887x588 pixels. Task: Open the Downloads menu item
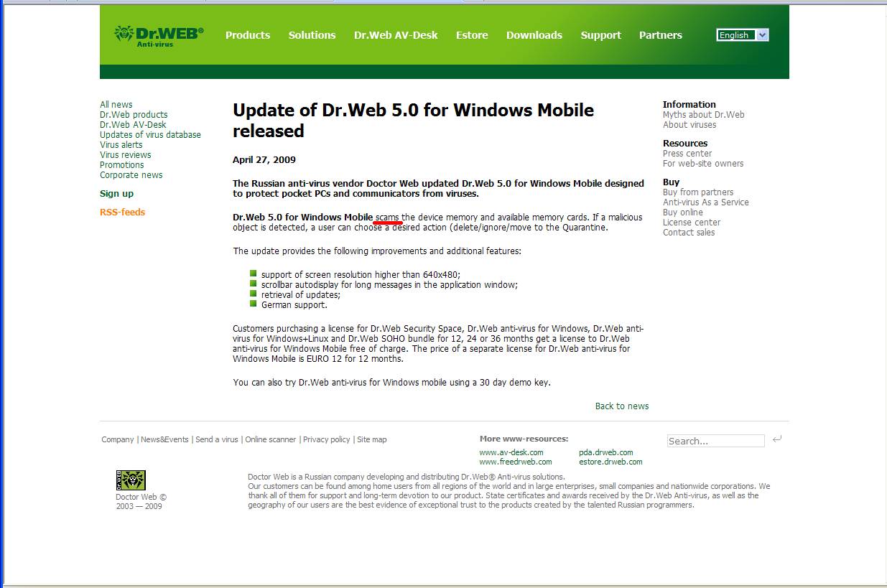[x=534, y=35]
